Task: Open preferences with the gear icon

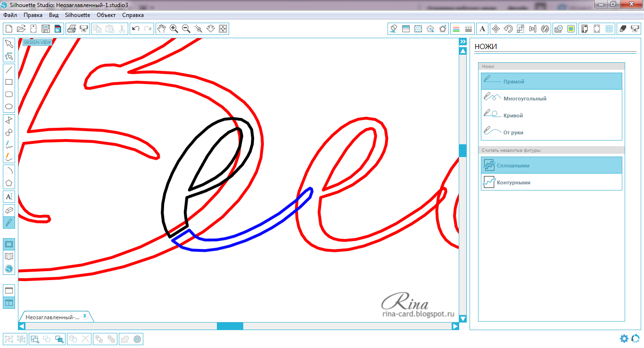Action: click(624, 338)
